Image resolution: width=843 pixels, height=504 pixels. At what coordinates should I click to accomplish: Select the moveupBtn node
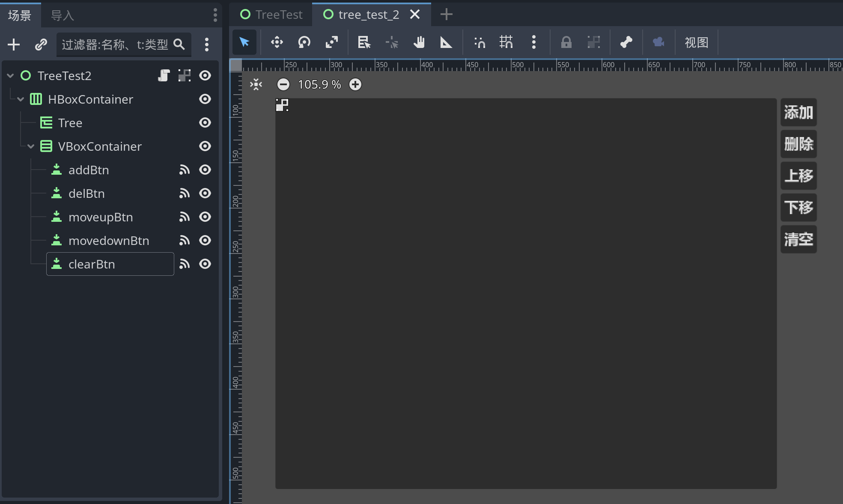click(x=101, y=217)
